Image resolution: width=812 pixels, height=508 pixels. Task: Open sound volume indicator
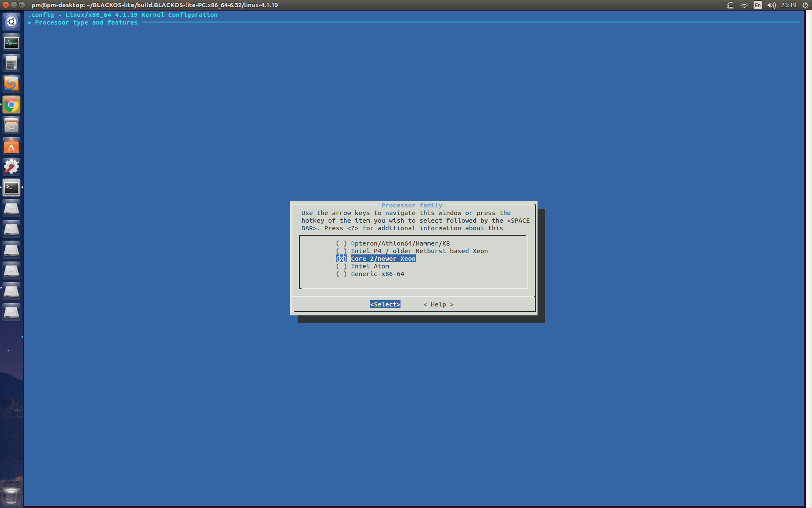(x=771, y=5)
